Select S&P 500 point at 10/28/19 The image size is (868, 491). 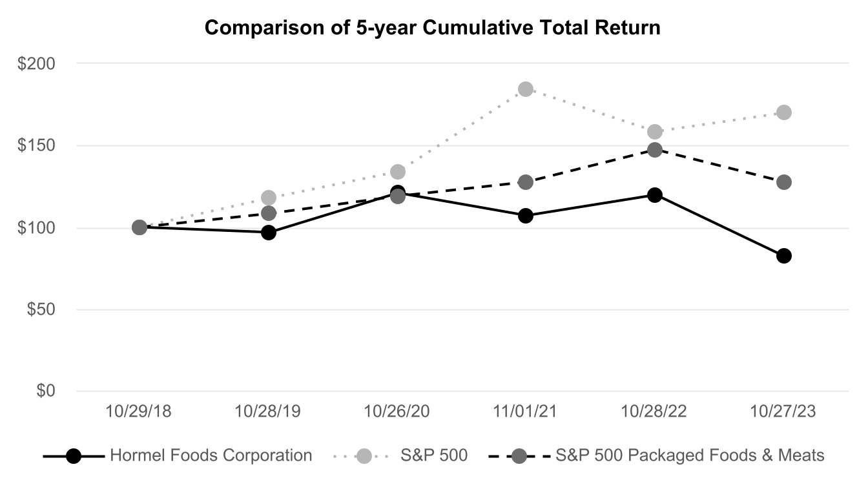269,198
